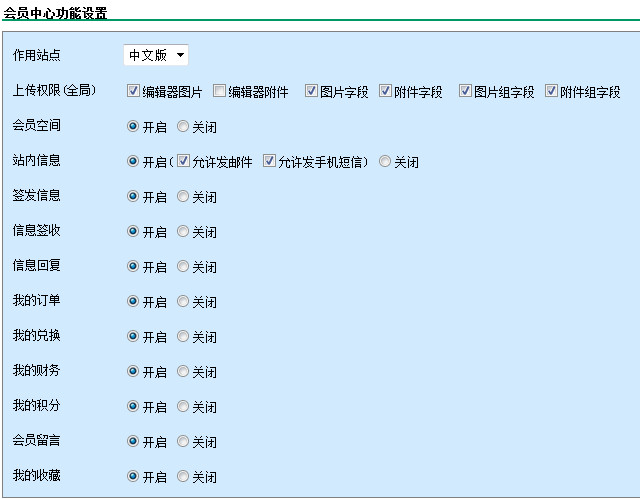Toggle the 附件字段 checkbox

386,91
